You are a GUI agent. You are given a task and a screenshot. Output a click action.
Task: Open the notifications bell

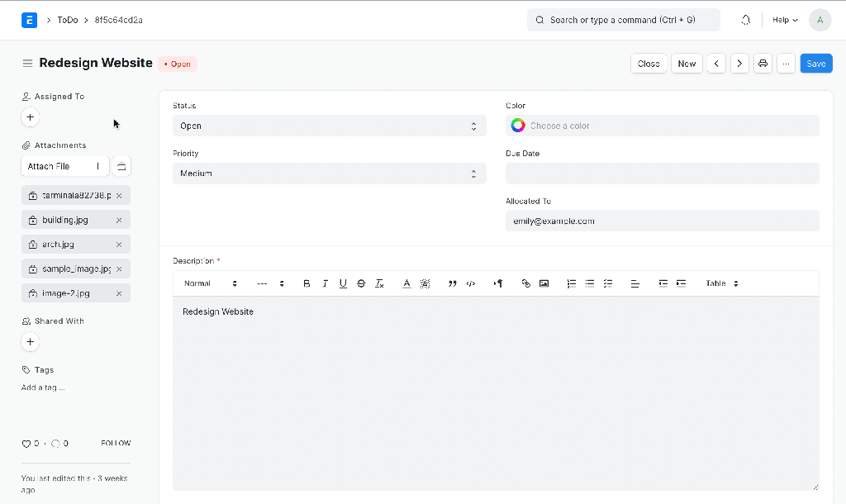tap(746, 20)
